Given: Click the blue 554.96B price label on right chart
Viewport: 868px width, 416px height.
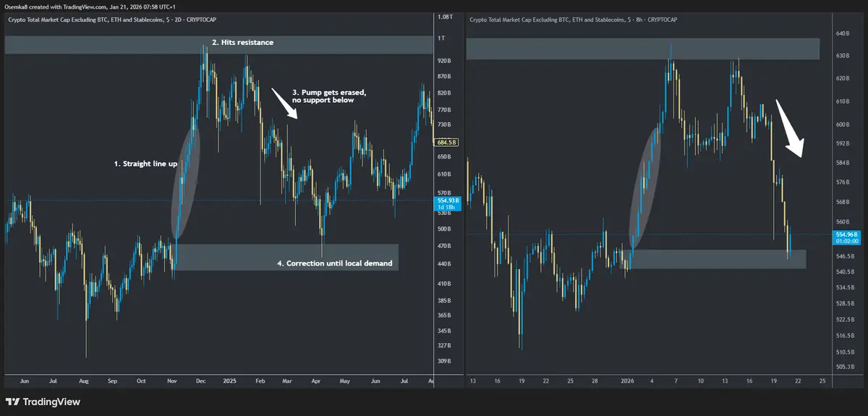Looking at the screenshot, I should (x=846, y=234).
